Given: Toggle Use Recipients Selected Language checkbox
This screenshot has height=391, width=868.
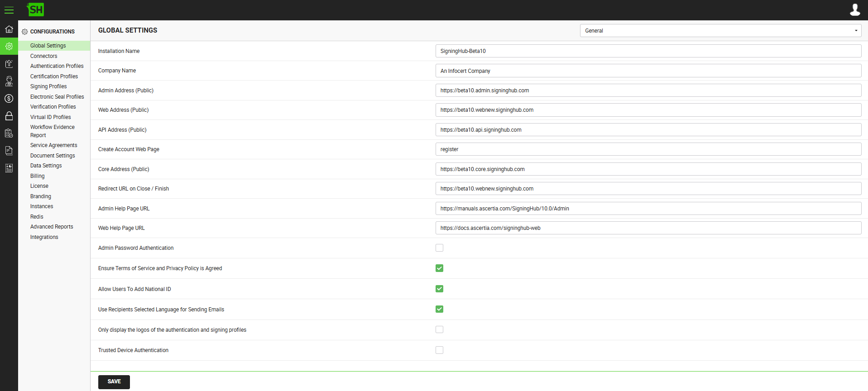Looking at the screenshot, I should click(x=439, y=309).
